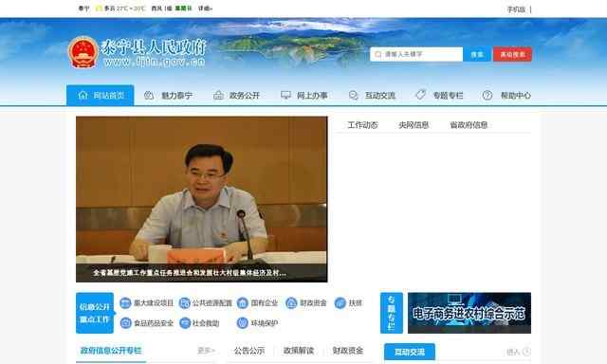
Task: Go to 网站首页 home navigation item
Action: (101, 95)
